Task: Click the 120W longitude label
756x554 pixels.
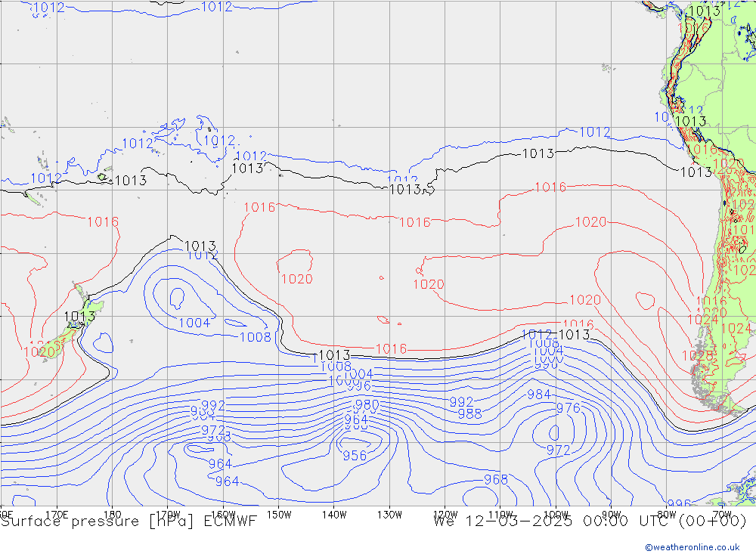Action: 445,515
